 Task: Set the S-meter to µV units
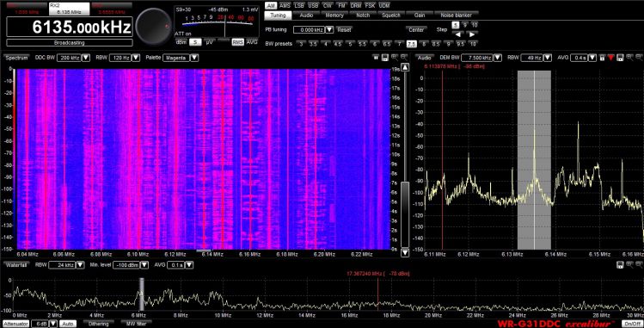click(x=209, y=42)
